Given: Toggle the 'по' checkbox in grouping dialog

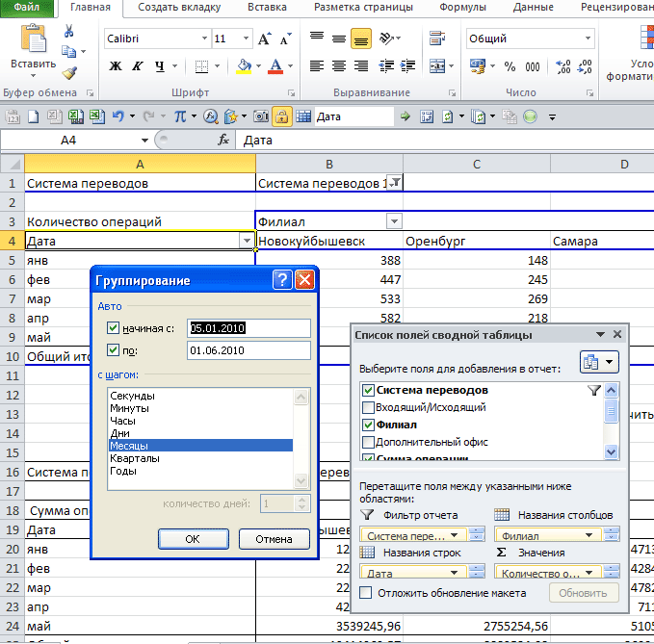Looking at the screenshot, I should tap(113, 349).
